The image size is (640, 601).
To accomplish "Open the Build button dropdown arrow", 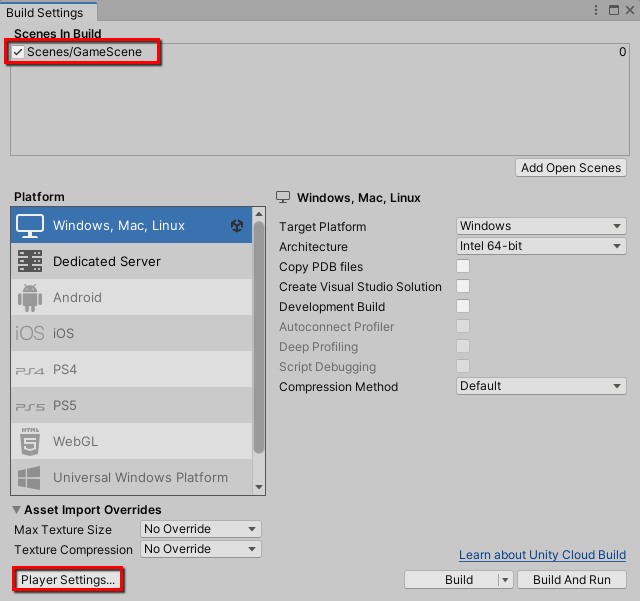I will (505, 580).
